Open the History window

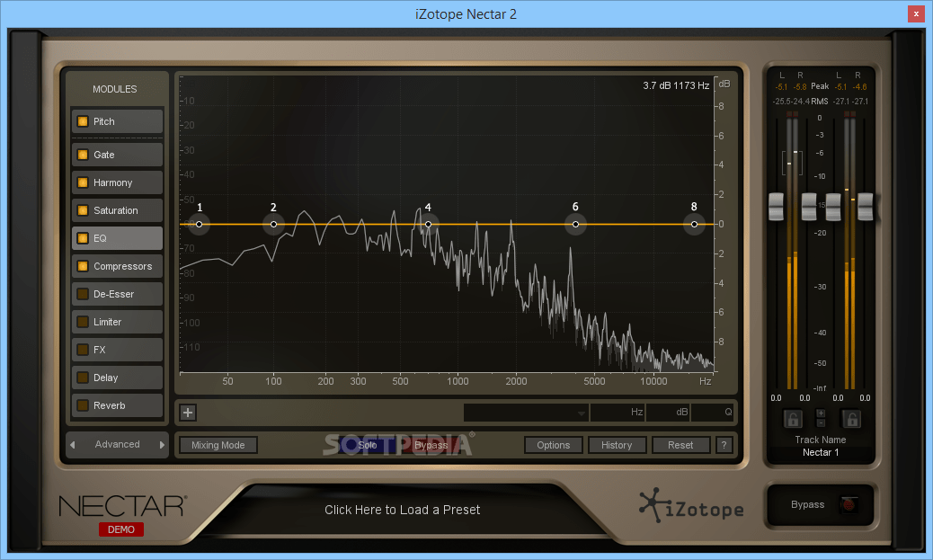(617, 444)
